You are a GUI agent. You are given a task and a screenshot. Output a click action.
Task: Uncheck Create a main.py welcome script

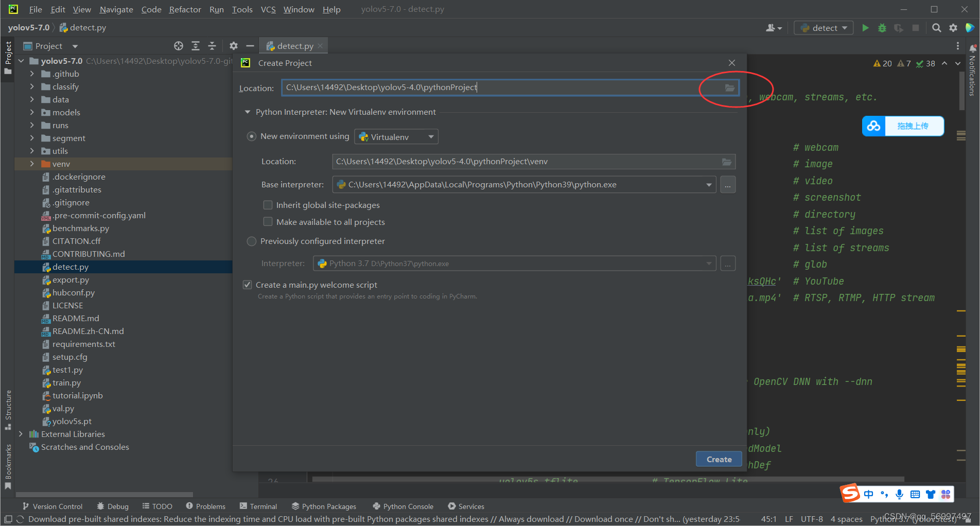(x=248, y=285)
